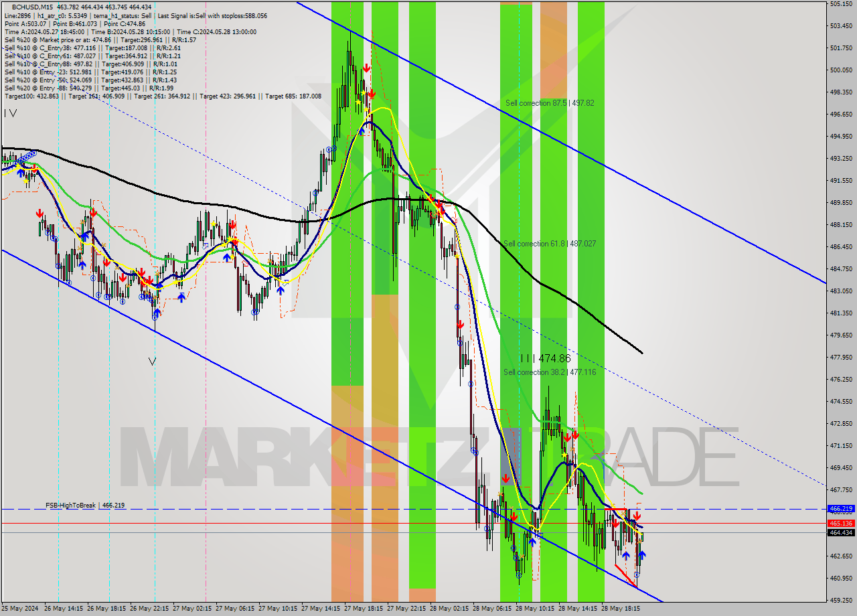Click the 471.150 price axis label
The width and height of the screenshot is (857, 616).
840,446
